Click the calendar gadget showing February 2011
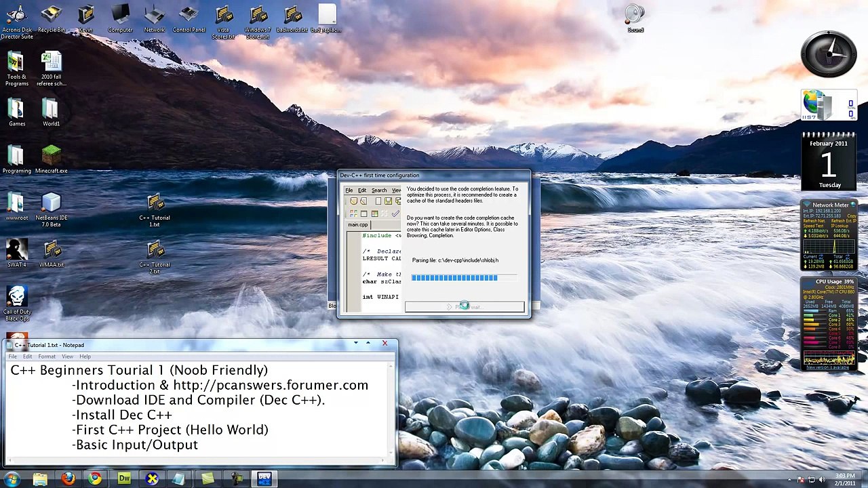The height and width of the screenshot is (488, 868). (829, 163)
